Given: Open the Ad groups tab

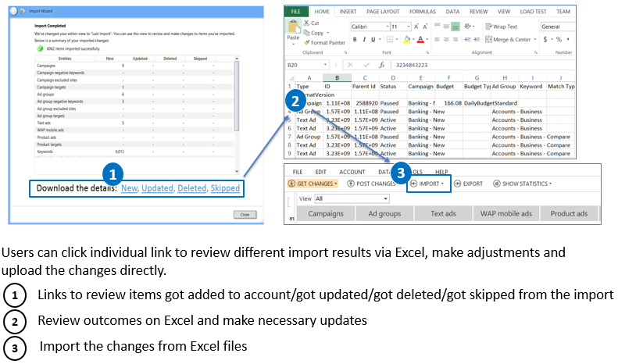Looking at the screenshot, I should point(384,214).
